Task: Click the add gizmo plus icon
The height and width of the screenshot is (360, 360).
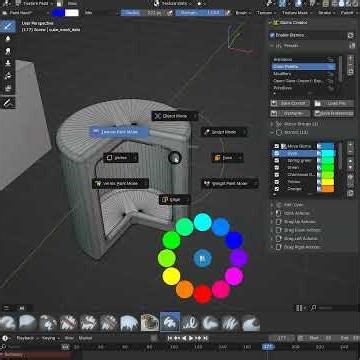Action: [351, 145]
